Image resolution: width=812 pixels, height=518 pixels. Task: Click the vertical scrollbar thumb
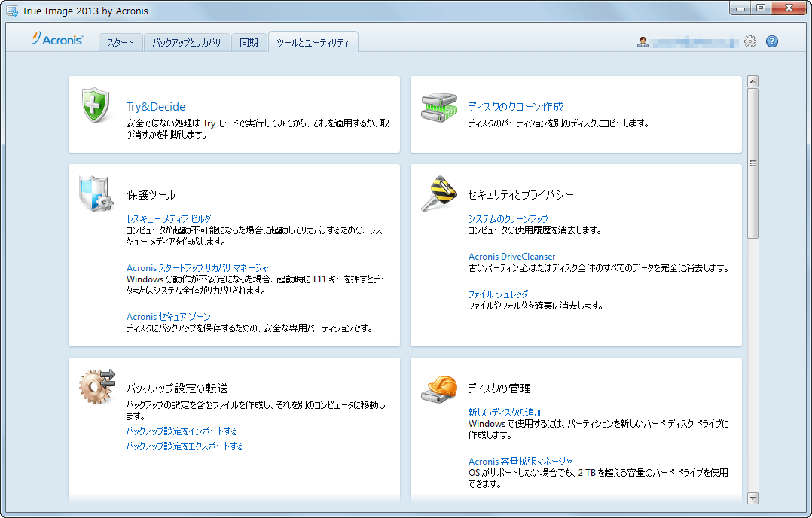pyautogui.click(x=753, y=163)
